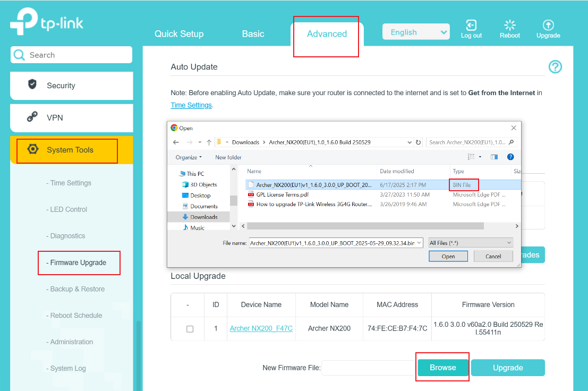Click the Upgrade icon in the top bar
This screenshot has height=391, width=588.
click(x=548, y=25)
